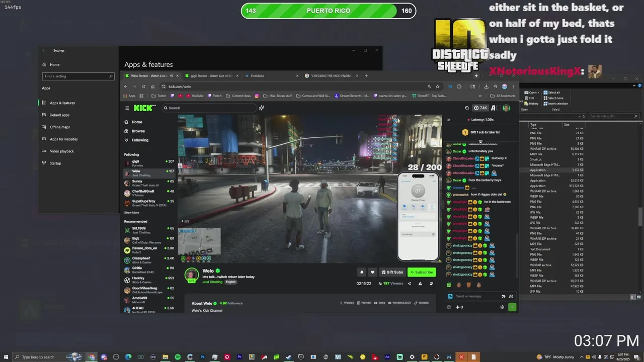Open browser extensions puzzle icon
Viewport: 644px width, 362px height.
point(459,86)
